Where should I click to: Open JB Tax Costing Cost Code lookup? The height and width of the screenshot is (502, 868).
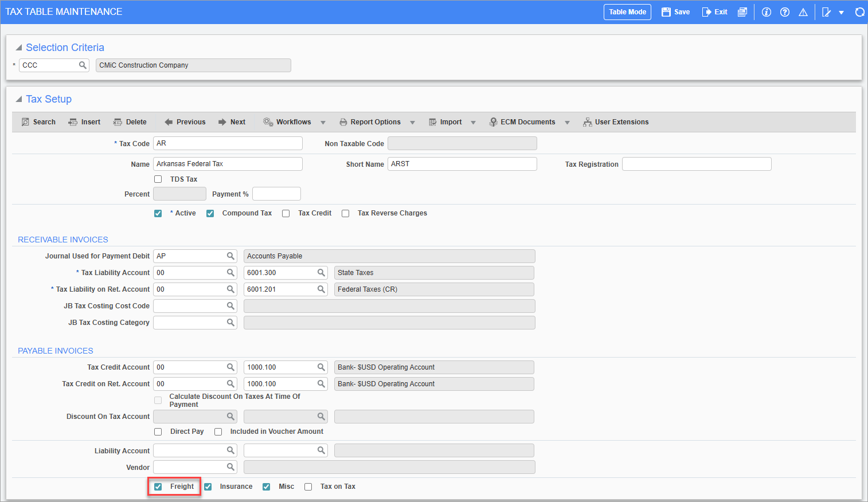pyautogui.click(x=230, y=306)
